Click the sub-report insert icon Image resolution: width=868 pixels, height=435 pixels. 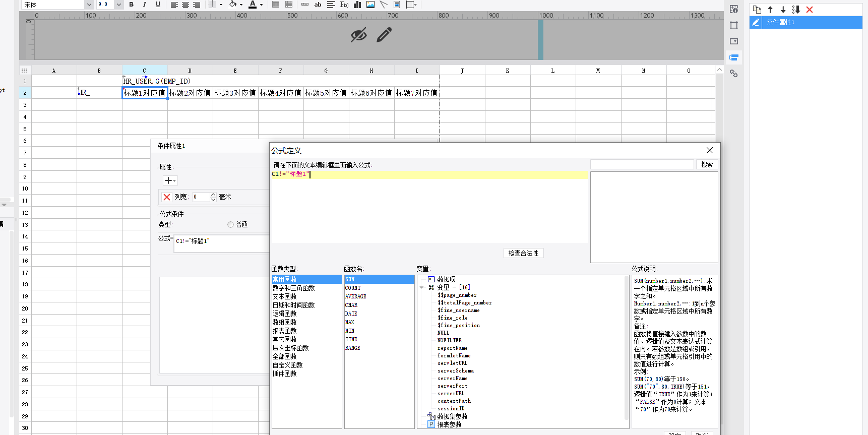(x=397, y=5)
